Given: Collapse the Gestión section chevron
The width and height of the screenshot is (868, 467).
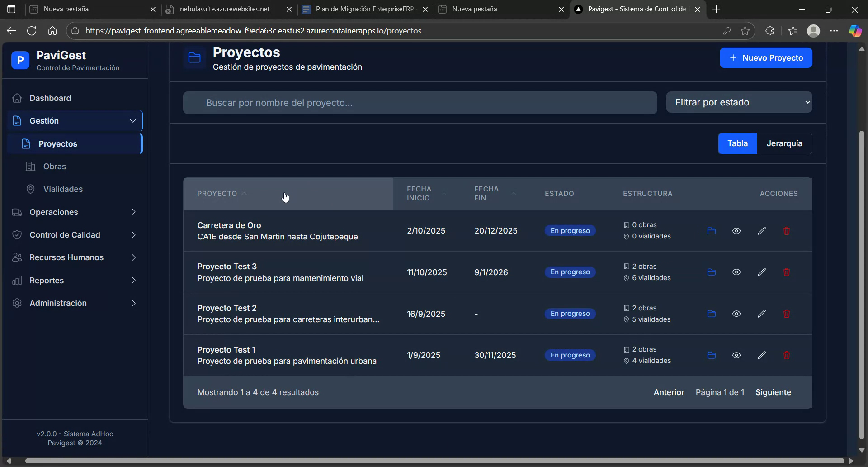Looking at the screenshot, I should pyautogui.click(x=132, y=121).
